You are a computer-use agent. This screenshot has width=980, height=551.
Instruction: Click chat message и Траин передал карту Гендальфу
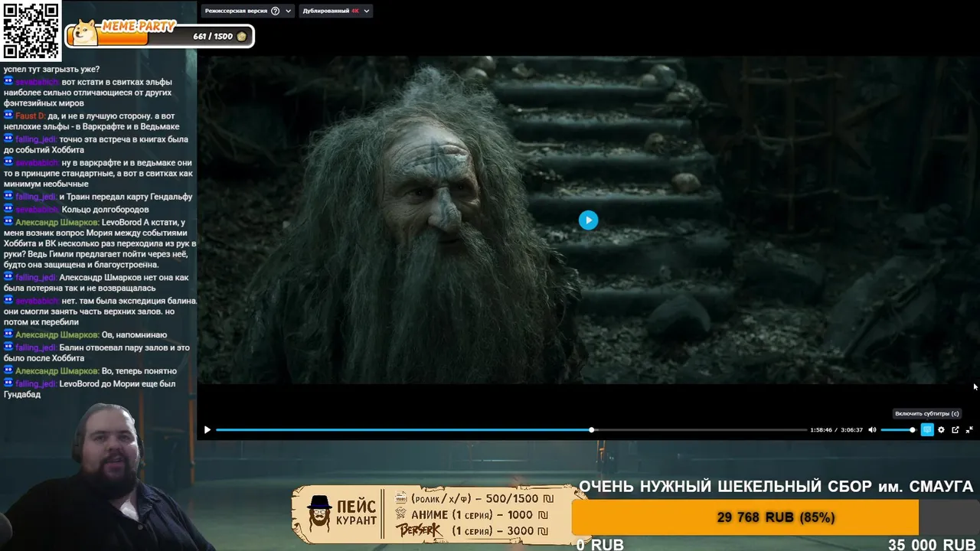[126, 197]
